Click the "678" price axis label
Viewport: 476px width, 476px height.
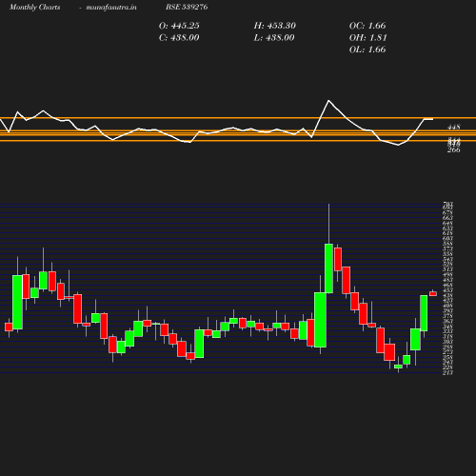(447, 212)
